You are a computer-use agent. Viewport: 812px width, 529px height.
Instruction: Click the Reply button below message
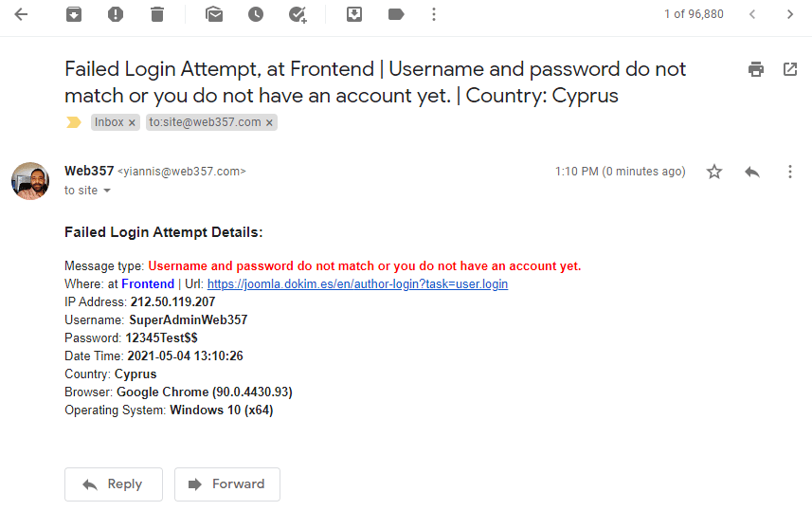coord(113,483)
